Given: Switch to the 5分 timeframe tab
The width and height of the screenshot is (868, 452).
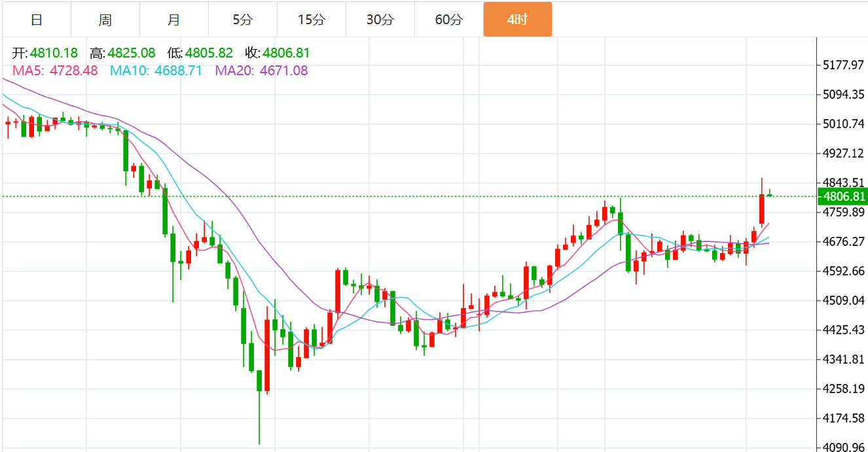Looking at the screenshot, I should pyautogui.click(x=242, y=20).
